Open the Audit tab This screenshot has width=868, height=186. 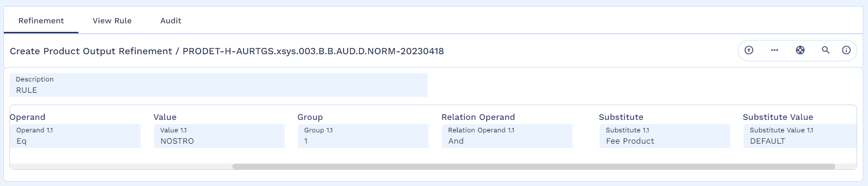(x=171, y=21)
